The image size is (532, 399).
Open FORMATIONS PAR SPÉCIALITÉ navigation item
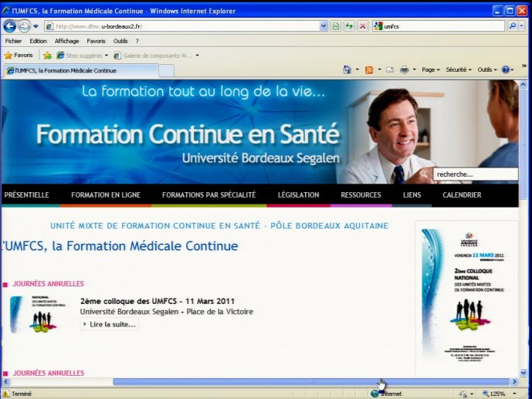pos(208,195)
